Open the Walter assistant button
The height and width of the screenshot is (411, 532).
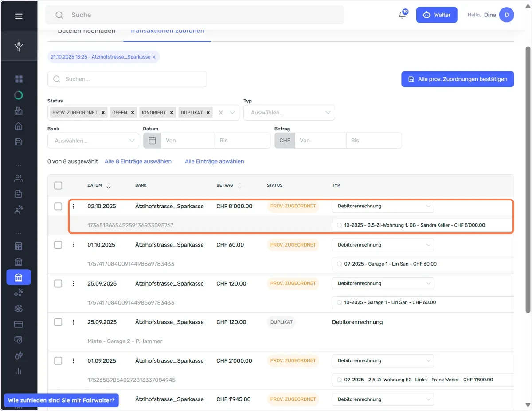coord(437,15)
